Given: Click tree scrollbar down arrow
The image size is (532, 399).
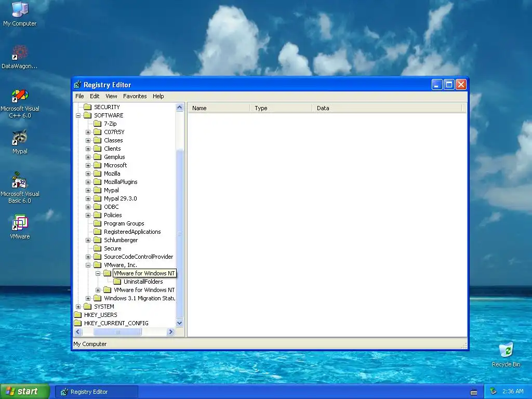Looking at the screenshot, I should 179,323.
